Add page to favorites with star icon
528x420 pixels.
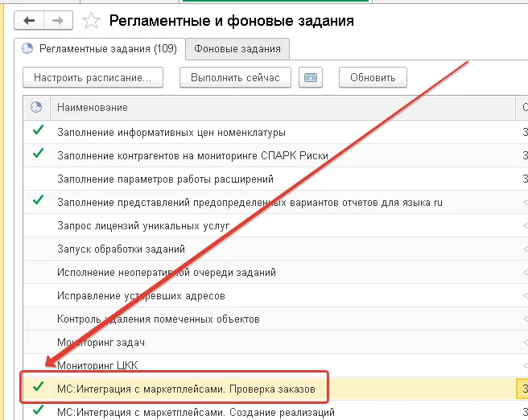92,20
